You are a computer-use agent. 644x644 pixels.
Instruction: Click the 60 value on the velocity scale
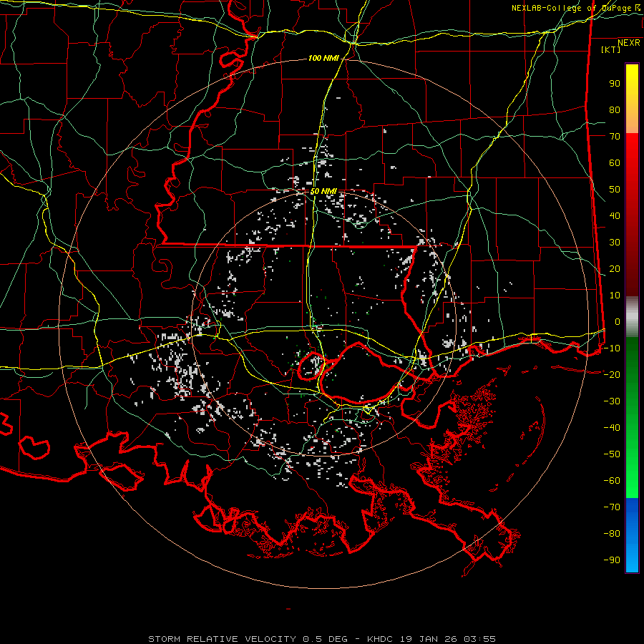[x=615, y=162]
